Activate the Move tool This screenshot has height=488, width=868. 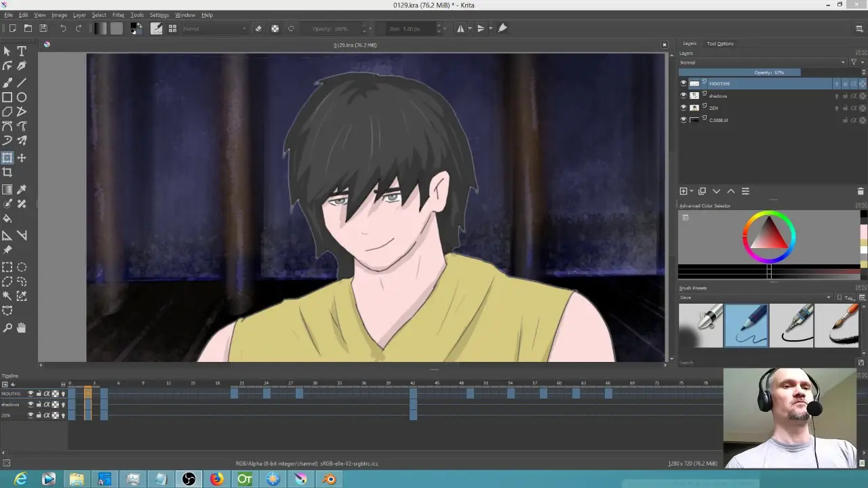coord(22,158)
